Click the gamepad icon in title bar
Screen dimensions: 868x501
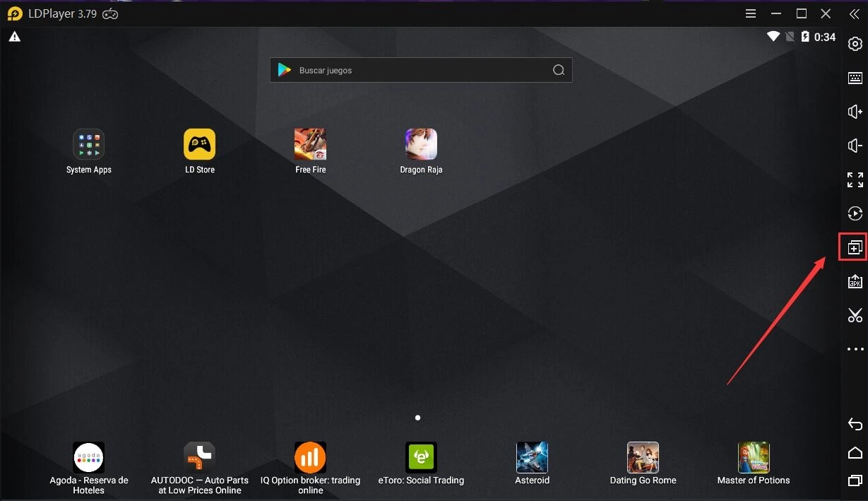[x=110, y=13]
